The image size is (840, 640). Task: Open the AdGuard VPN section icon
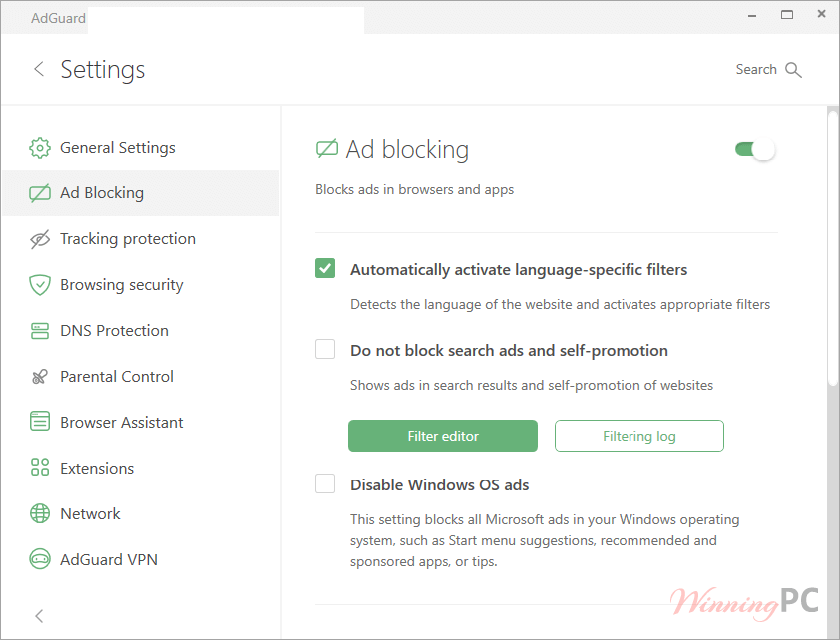[39, 559]
